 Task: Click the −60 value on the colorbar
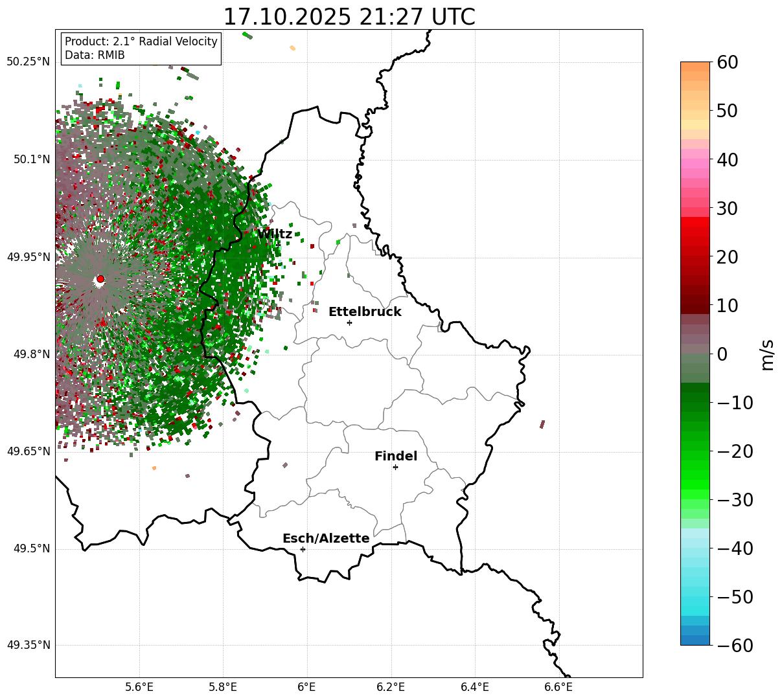pyautogui.click(x=735, y=646)
